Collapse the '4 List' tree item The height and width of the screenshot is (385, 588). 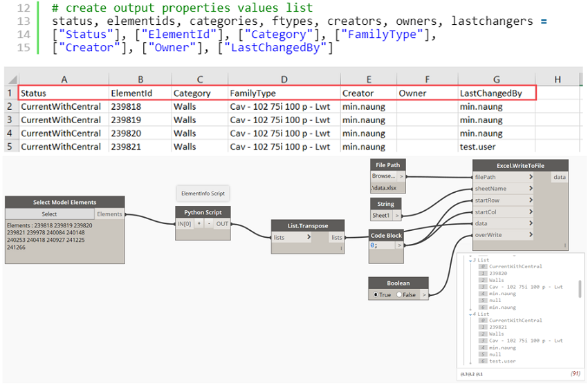[470, 314]
